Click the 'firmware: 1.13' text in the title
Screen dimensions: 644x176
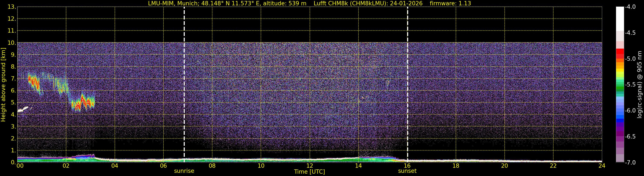click(450, 3)
